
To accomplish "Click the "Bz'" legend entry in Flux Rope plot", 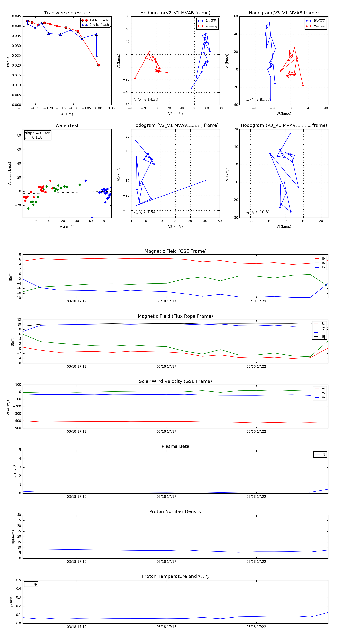I will pos(320,332).
